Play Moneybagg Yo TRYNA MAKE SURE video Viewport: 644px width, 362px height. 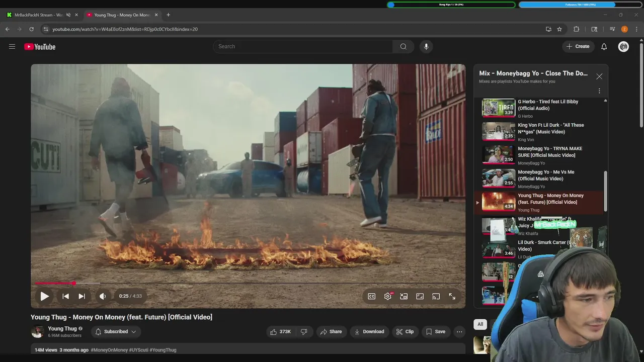[538, 155]
